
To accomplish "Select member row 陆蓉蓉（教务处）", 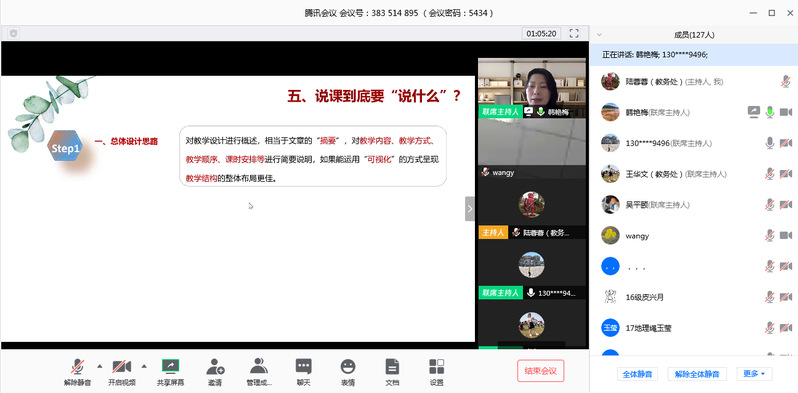I will click(x=694, y=81).
